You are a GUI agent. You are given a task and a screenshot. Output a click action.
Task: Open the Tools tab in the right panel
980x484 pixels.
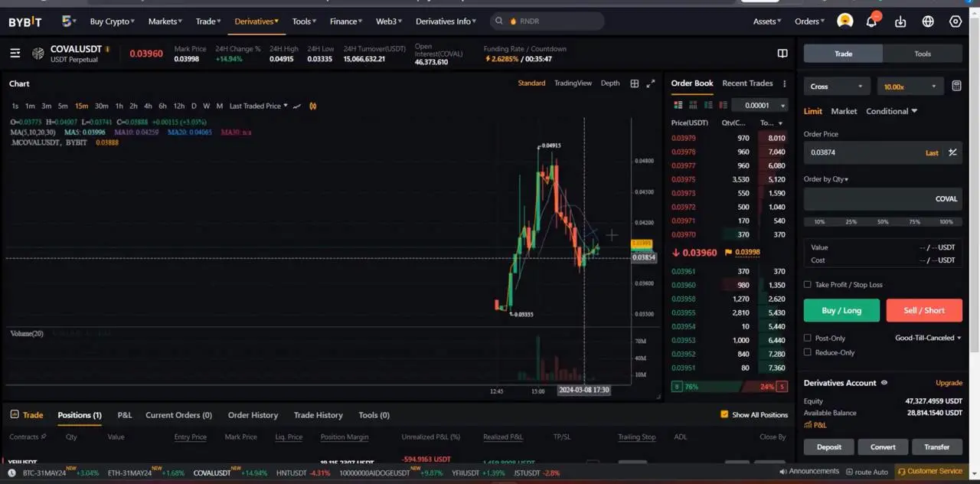pyautogui.click(x=923, y=54)
